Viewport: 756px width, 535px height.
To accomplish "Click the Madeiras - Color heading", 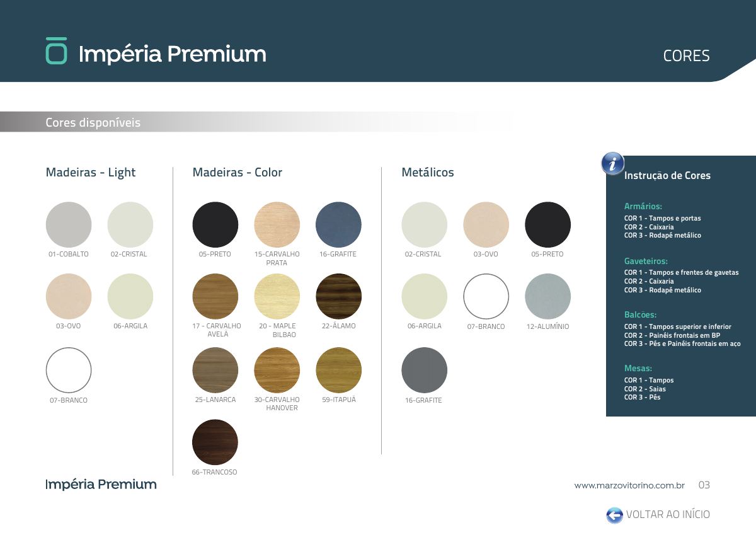I will point(238,172).
